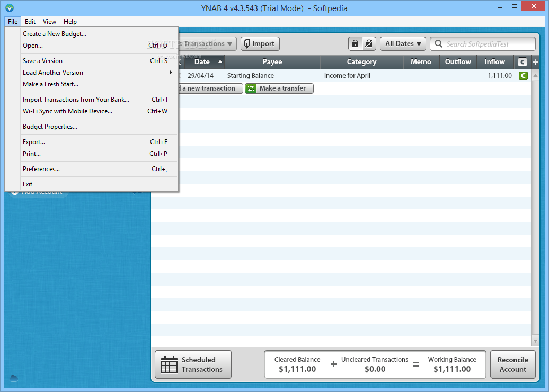Click scrollbar up arrow in register
Image resolution: width=549 pixels, height=392 pixels.
535,75
